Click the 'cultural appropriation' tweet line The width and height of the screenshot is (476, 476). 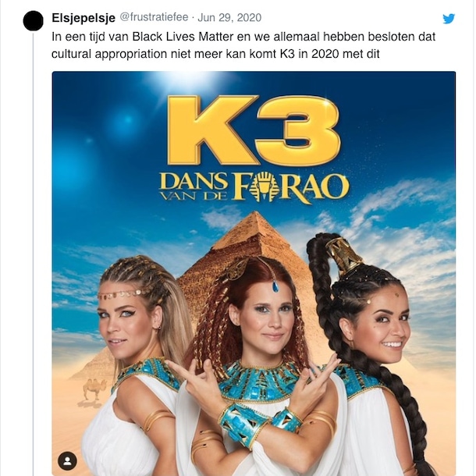click(215, 54)
